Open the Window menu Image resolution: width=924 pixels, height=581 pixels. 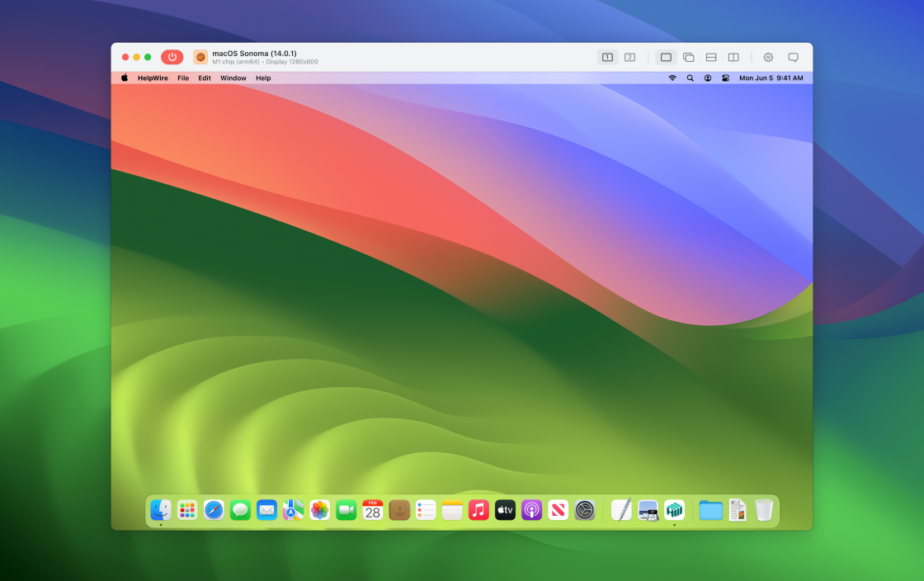click(x=233, y=78)
